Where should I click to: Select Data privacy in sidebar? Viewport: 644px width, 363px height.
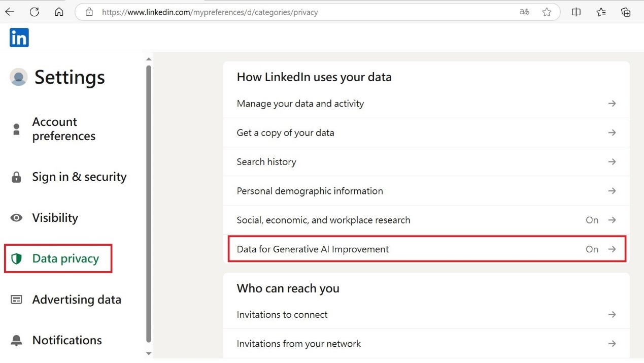pos(65,258)
